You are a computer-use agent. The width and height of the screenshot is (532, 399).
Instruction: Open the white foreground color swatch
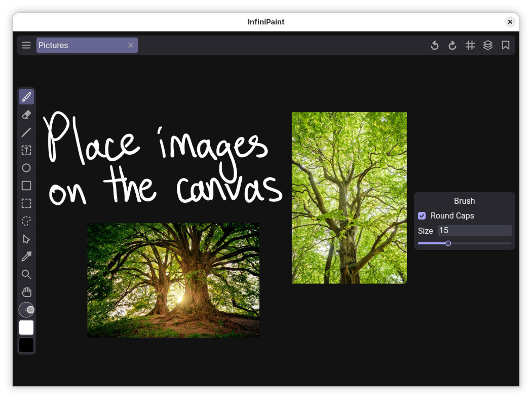coord(26,328)
